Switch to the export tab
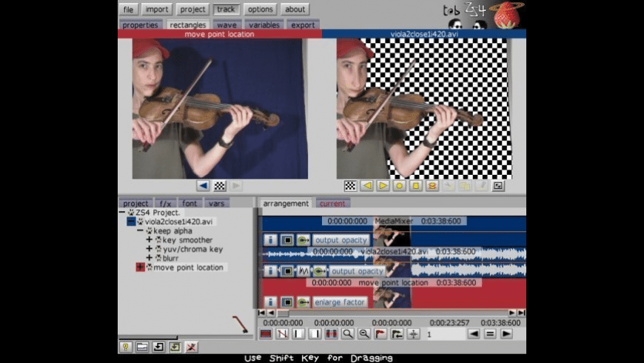 (303, 24)
